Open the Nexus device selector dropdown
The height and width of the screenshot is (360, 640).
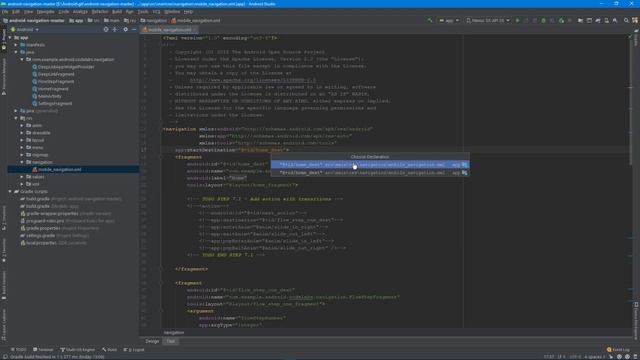point(488,20)
